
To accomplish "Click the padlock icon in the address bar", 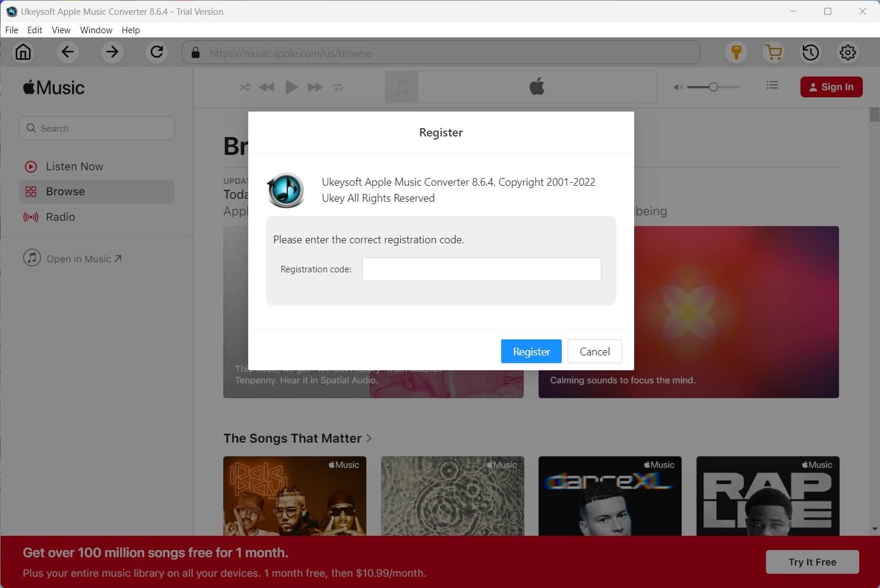I will (195, 53).
